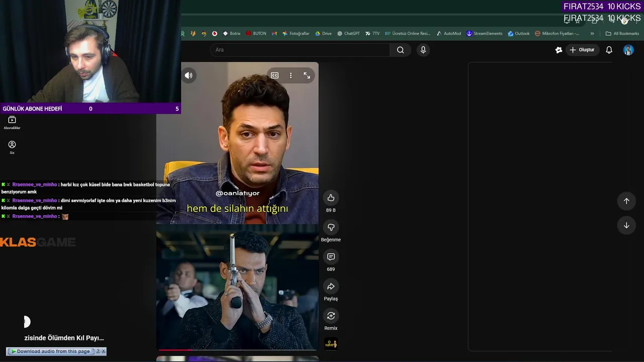Open the Outlook bookmark
This screenshot has height=362, width=644.
tap(518, 34)
